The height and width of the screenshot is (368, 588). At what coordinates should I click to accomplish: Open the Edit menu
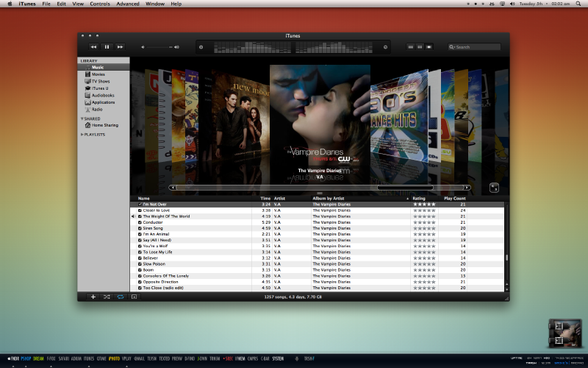62,4
